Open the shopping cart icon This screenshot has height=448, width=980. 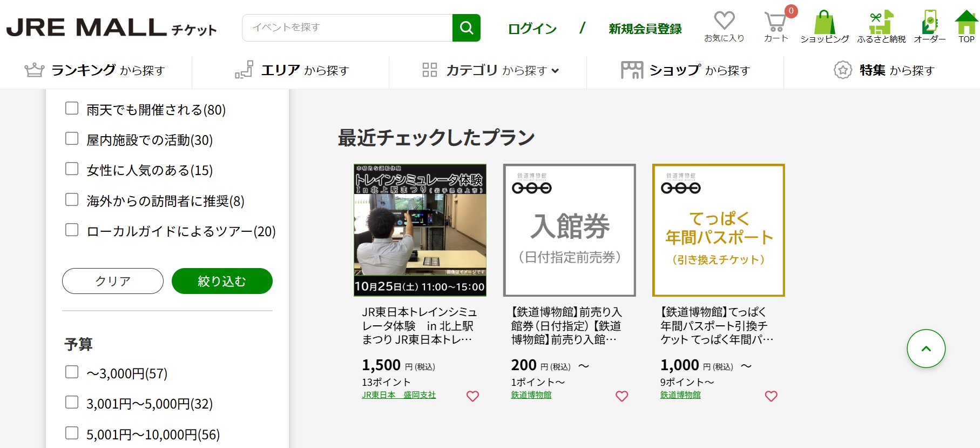[x=776, y=22]
